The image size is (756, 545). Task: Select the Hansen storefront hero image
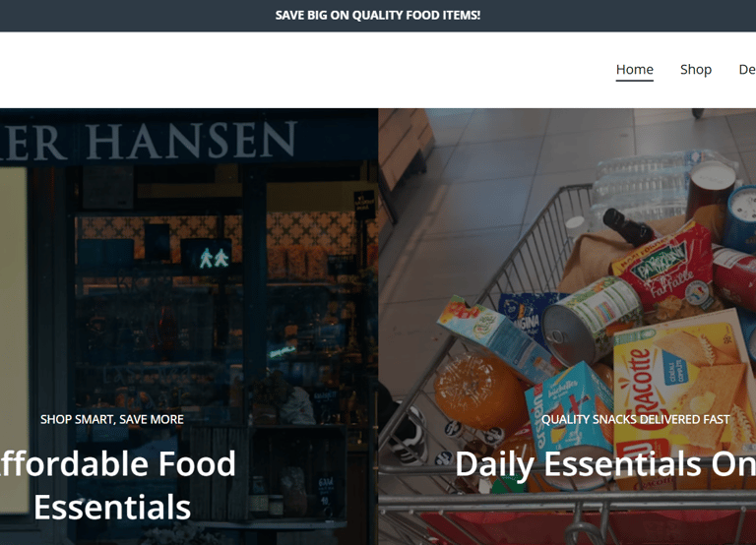(x=189, y=327)
